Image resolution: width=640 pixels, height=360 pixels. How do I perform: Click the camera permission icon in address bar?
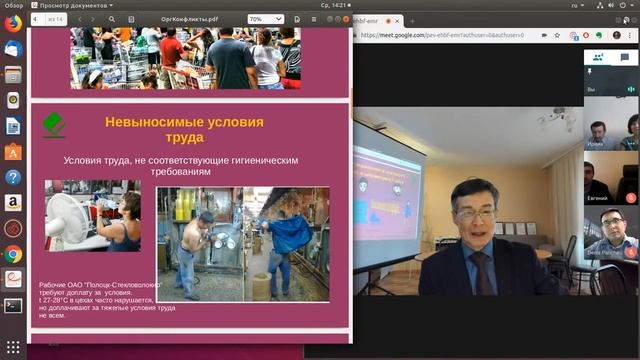(x=544, y=36)
